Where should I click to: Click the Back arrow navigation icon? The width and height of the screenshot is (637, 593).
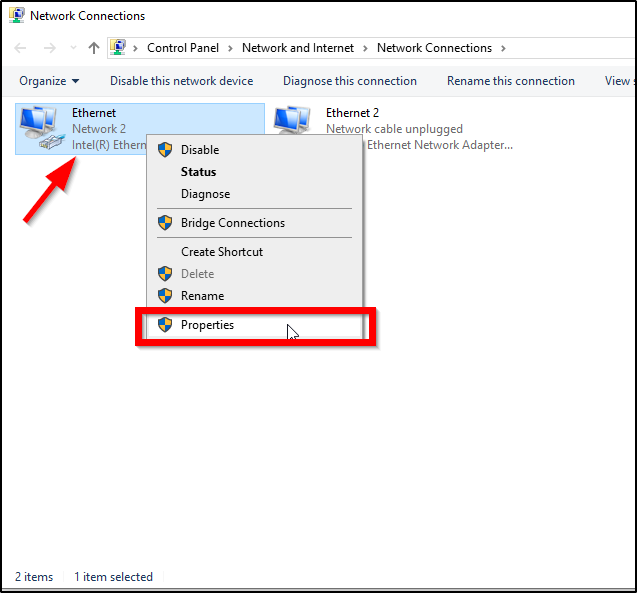22,48
